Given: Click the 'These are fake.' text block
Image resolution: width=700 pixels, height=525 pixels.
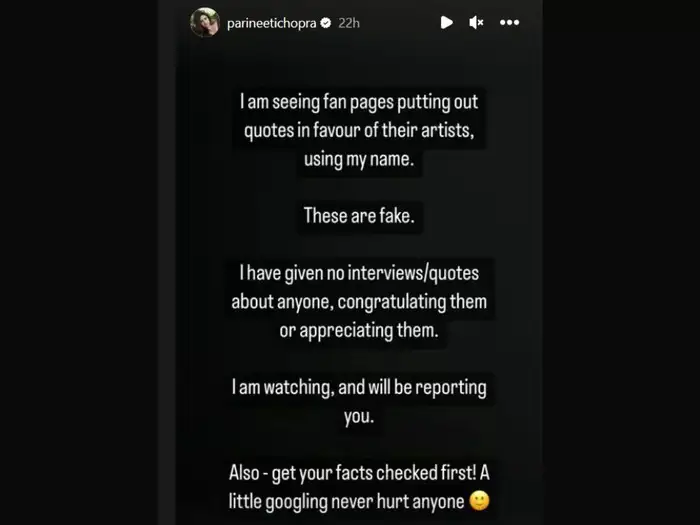Looking at the screenshot, I should pos(359,216).
